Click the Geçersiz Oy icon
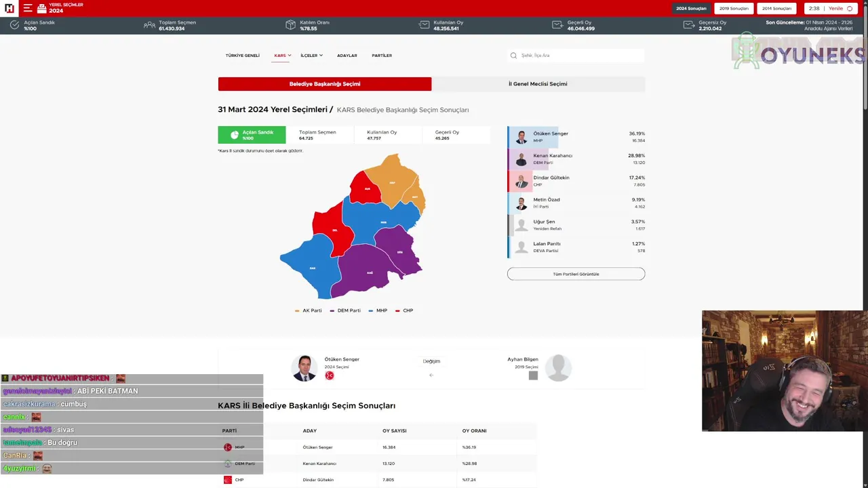Screen dimensions: 868x488 click(689, 25)
